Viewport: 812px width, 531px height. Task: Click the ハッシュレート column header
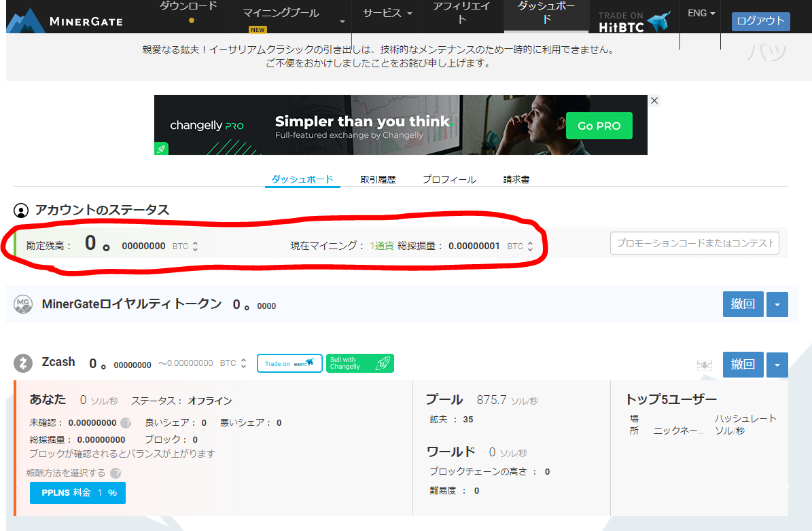tap(745, 424)
